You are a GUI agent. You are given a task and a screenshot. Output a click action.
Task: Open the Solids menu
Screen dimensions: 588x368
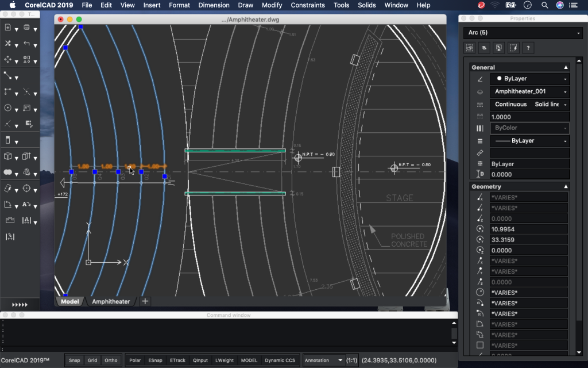pos(367,5)
